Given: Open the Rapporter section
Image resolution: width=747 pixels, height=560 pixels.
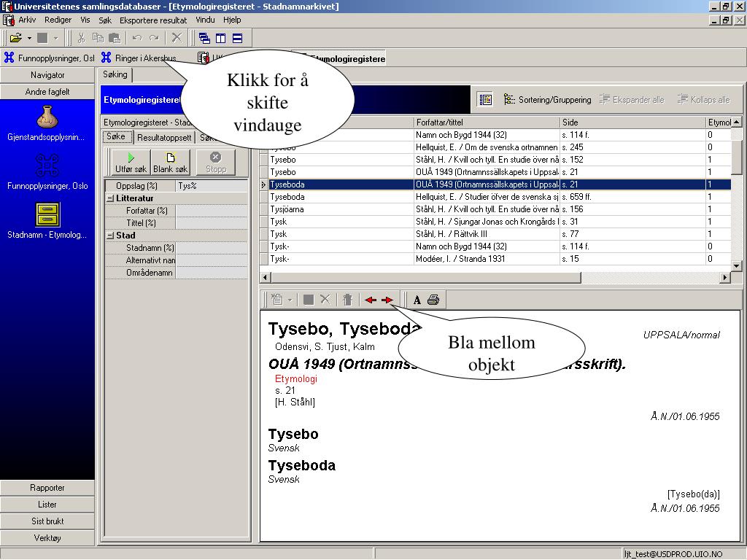Looking at the screenshot, I should pos(47,488).
